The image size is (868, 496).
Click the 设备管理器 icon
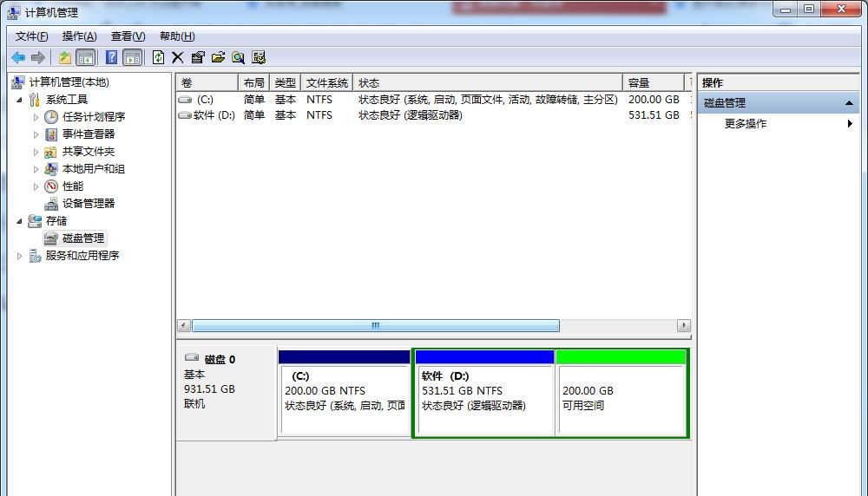(x=51, y=204)
